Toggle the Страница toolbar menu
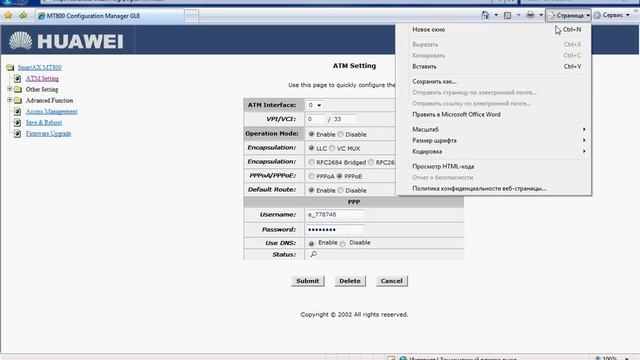The width and height of the screenshot is (640, 360). pyautogui.click(x=569, y=16)
